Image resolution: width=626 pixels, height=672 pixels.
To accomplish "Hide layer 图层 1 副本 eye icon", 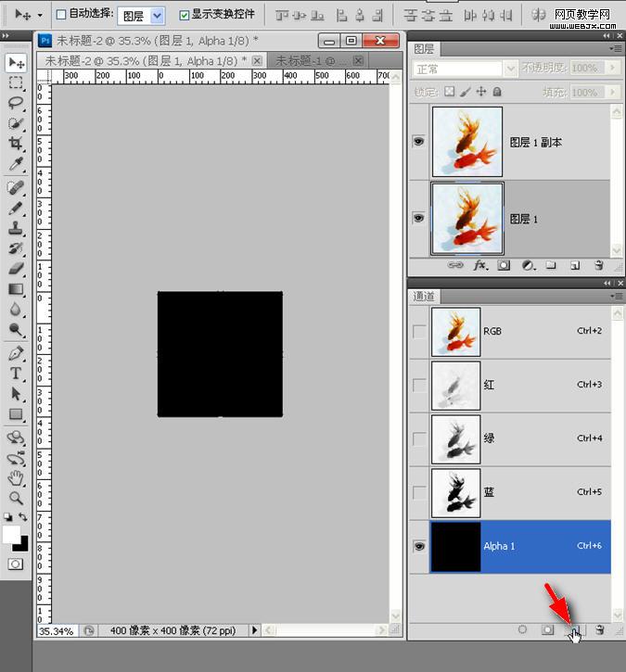I will coord(418,141).
